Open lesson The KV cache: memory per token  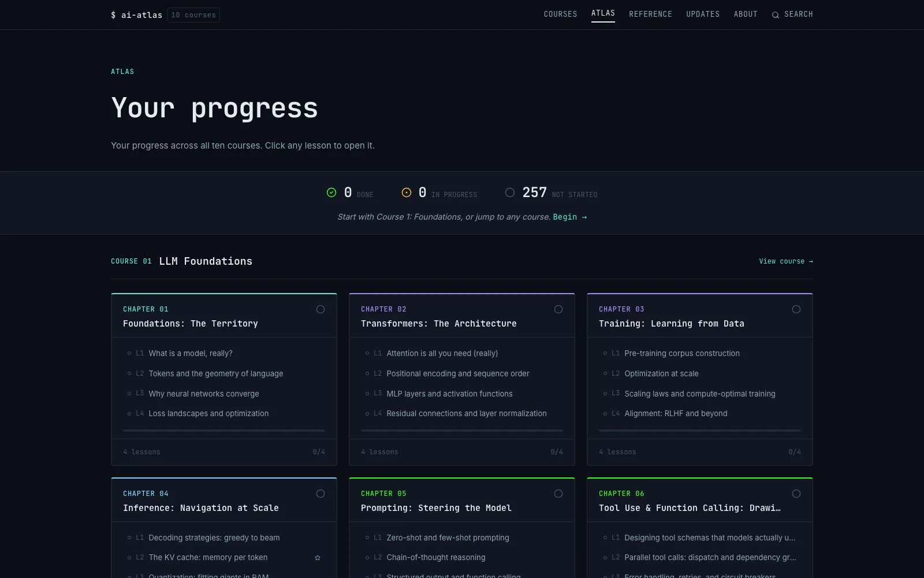(224, 557)
